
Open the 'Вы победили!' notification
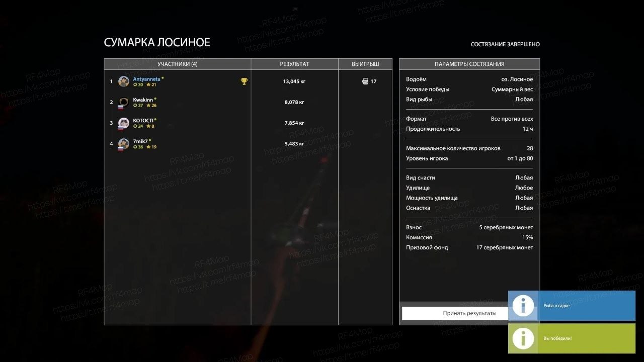pyautogui.click(x=572, y=338)
